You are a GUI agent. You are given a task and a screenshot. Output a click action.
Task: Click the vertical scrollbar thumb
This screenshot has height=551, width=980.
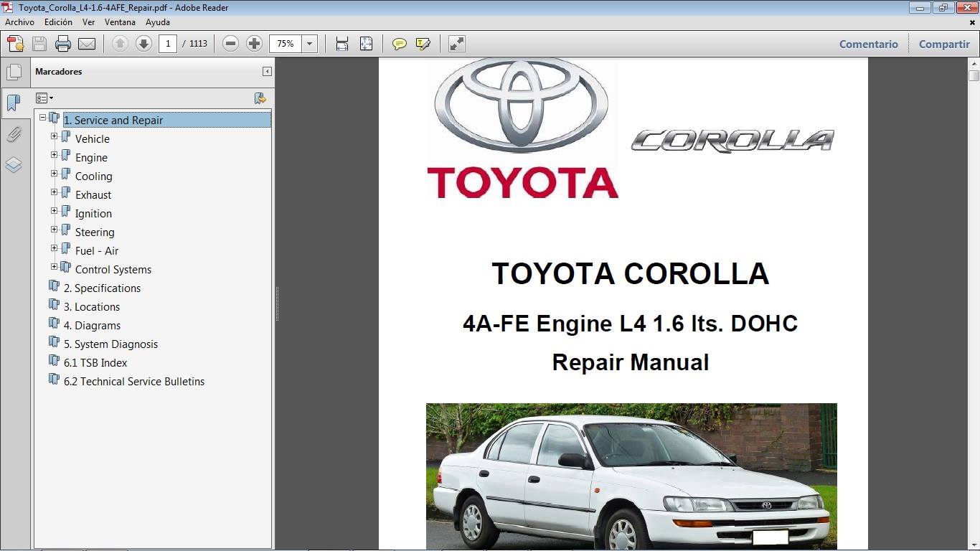[x=974, y=76]
